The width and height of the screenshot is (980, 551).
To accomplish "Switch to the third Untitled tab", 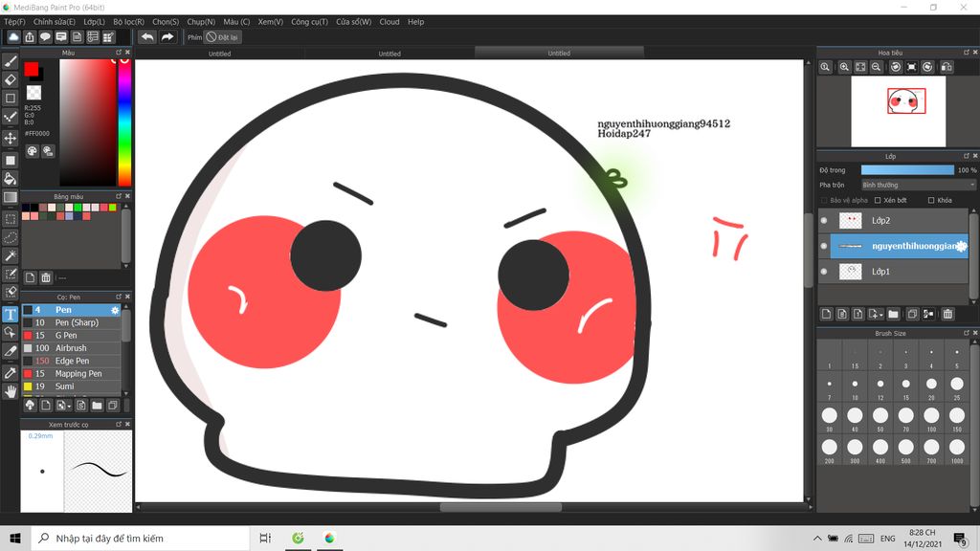I will pyautogui.click(x=559, y=54).
